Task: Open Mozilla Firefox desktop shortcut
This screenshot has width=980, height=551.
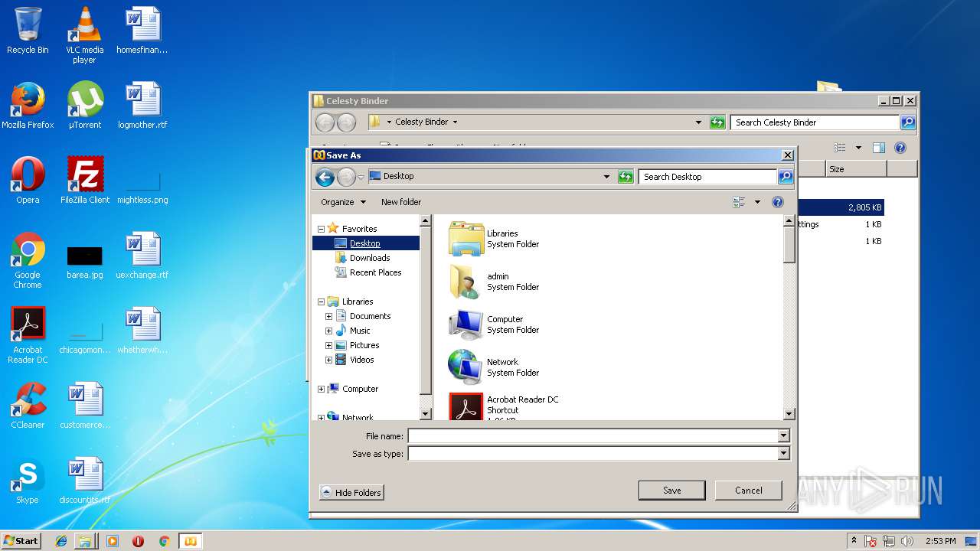Action: (28, 106)
